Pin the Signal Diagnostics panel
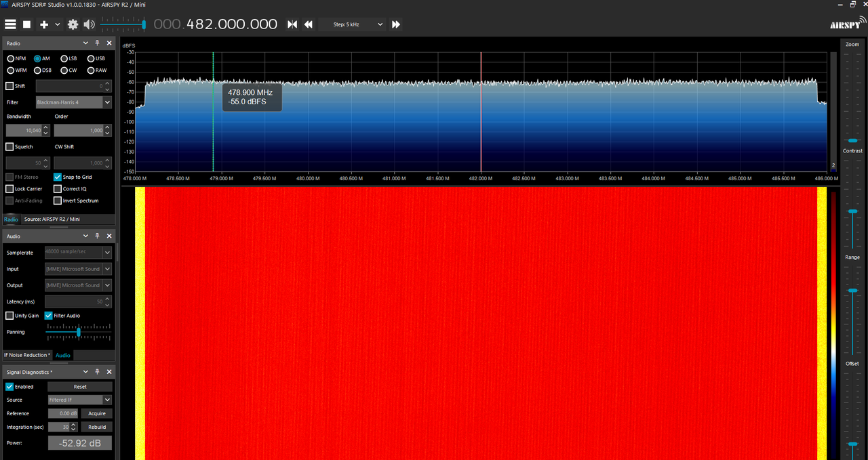This screenshot has height=460, width=868. (97, 372)
